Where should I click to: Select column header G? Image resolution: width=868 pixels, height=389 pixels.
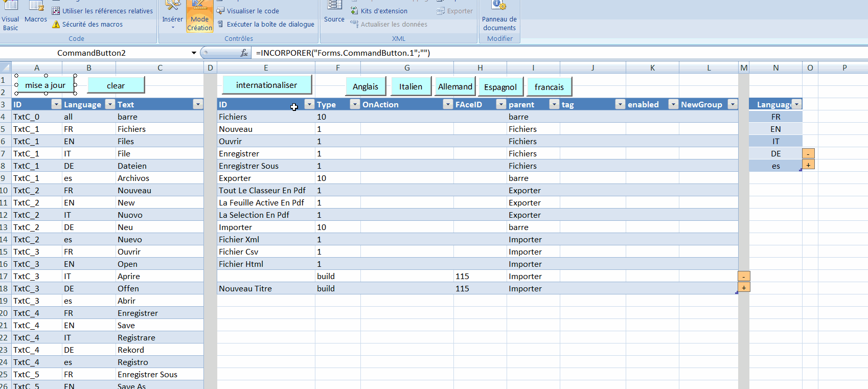pyautogui.click(x=407, y=67)
